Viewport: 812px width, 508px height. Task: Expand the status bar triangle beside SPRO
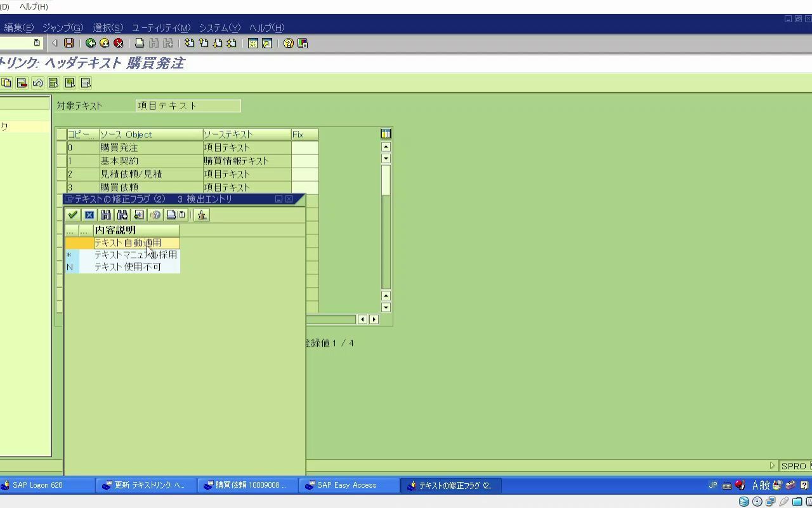point(772,465)
